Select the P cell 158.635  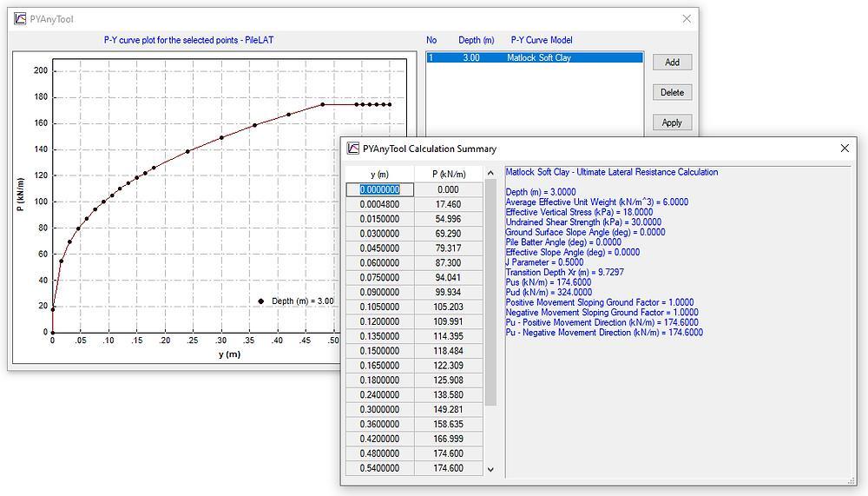[449, 425]
